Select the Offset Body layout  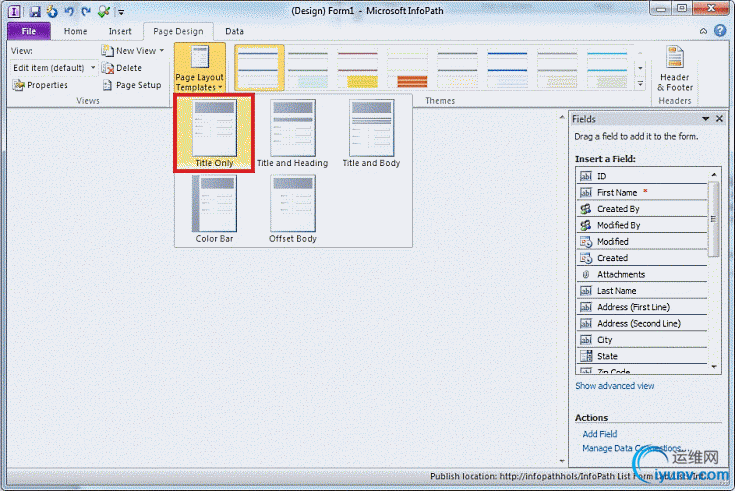pyautogui.click(x=292, y=208)
